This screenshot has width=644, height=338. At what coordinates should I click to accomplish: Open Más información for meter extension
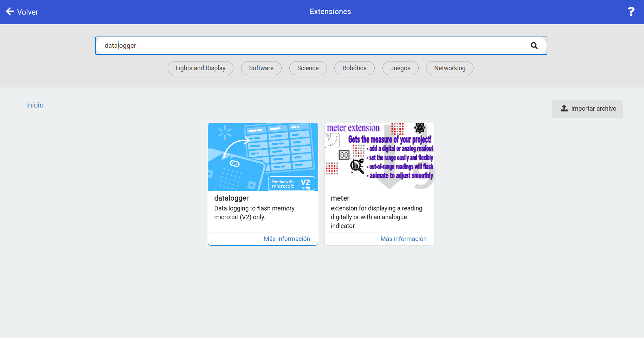point(404,239)
